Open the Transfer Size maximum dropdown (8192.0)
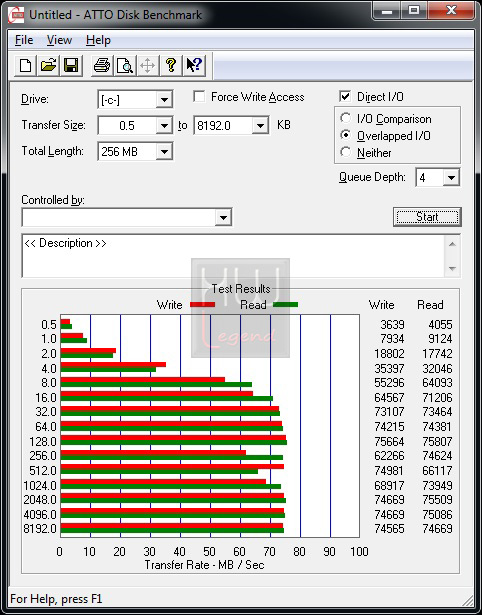 pos(260,126)
